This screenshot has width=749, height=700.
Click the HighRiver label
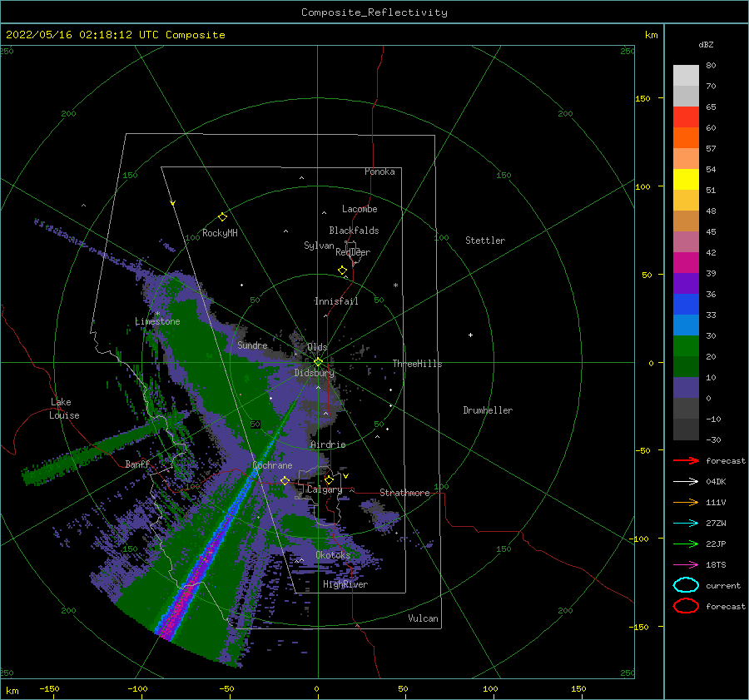[x=345, y=584]
